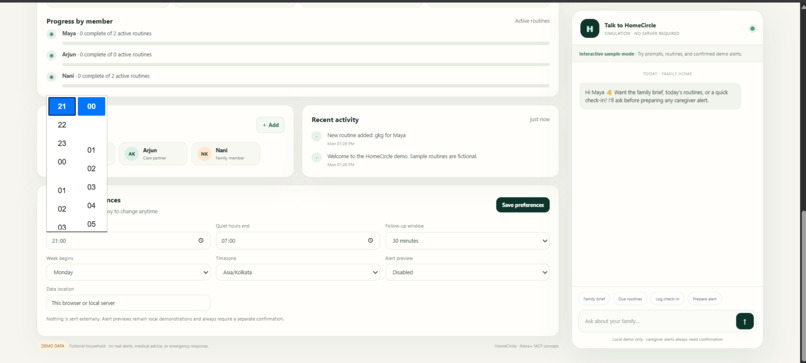Image resolution: width=806 pixels, height=363 pixels.
Task: Click the icon beside New routine added activity
Action: click(x=317, y=136)
